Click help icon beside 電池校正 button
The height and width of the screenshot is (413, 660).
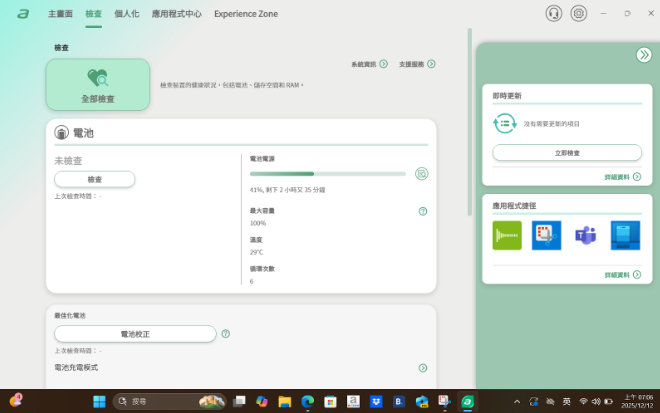[226, 334]
